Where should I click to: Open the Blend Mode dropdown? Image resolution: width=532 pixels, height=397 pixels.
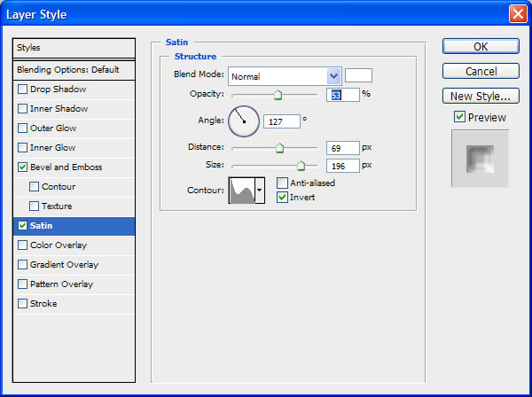285,76
